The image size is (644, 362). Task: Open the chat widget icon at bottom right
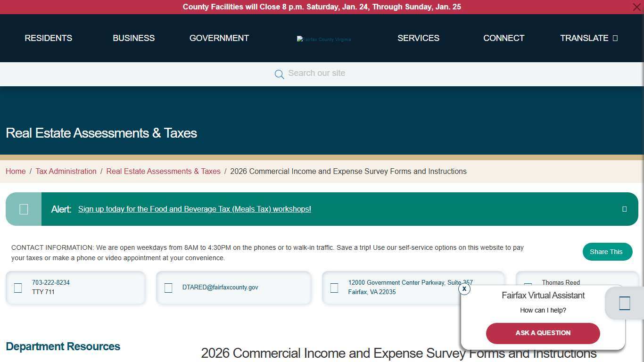coord(624,303)
